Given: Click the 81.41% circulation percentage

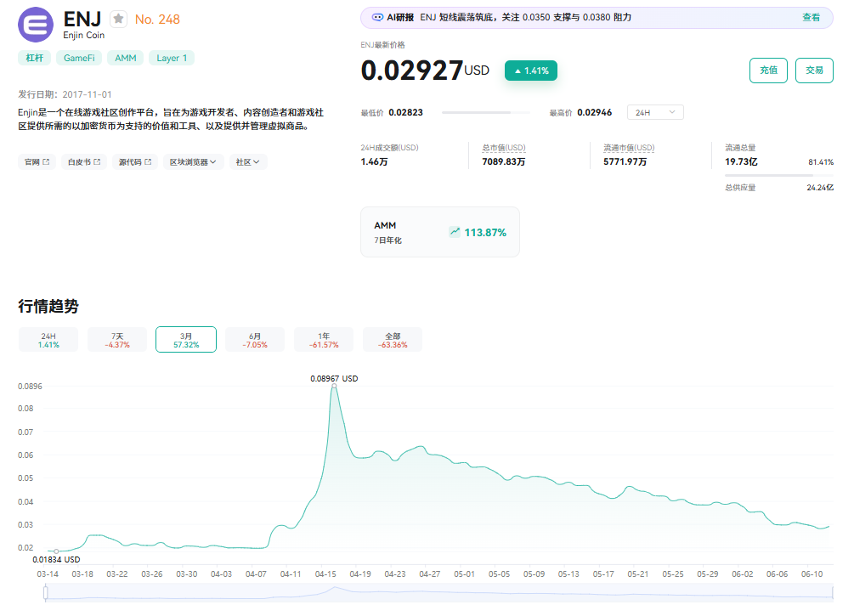Looking at the screenshot, I should click(821, 161).
